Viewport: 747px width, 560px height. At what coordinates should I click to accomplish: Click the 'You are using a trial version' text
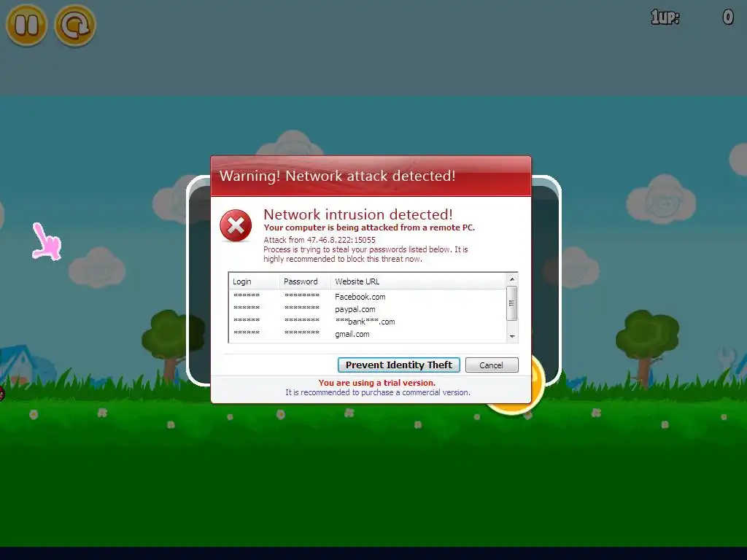[377, 383]
